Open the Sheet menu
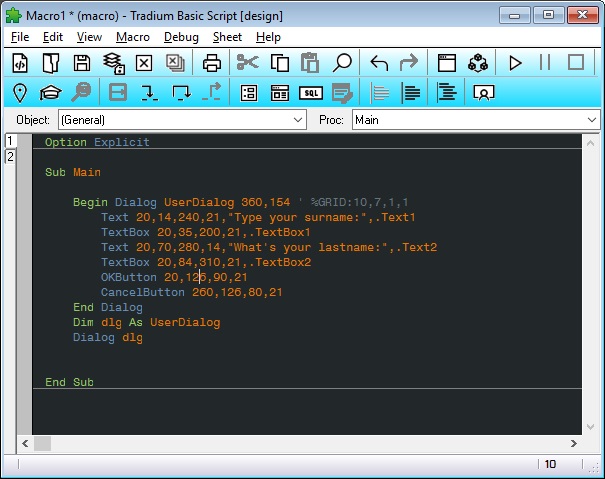Image resolution: width=605 pixels, height=479 pixels. point(227,37)
